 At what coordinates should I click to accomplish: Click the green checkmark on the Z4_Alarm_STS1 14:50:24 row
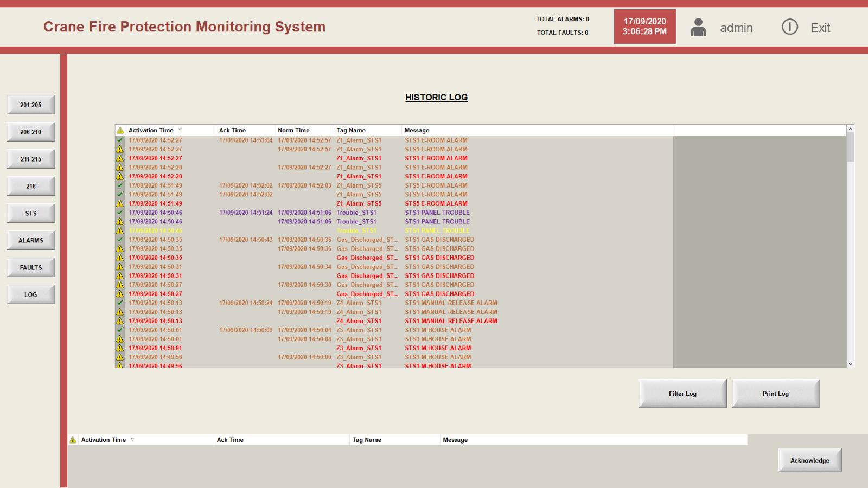120,303
